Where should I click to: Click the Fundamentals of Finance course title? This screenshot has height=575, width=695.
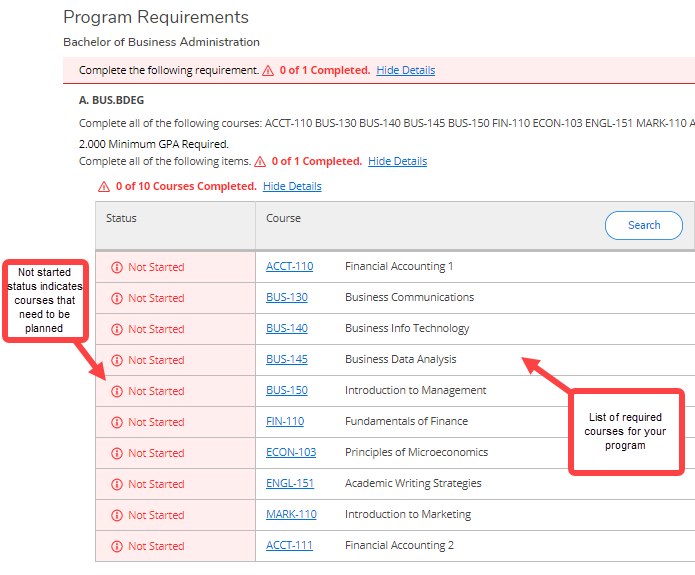pos(406,422)
